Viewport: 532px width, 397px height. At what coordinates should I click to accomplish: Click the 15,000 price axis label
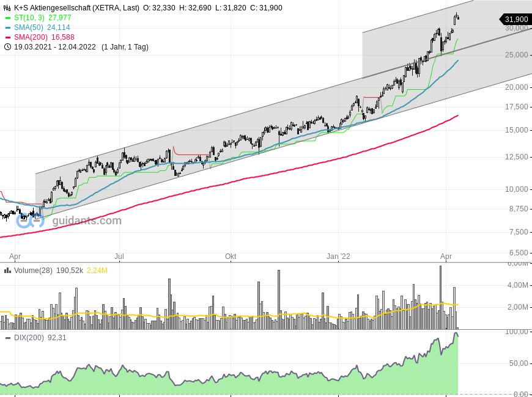(x=516, y=130)
